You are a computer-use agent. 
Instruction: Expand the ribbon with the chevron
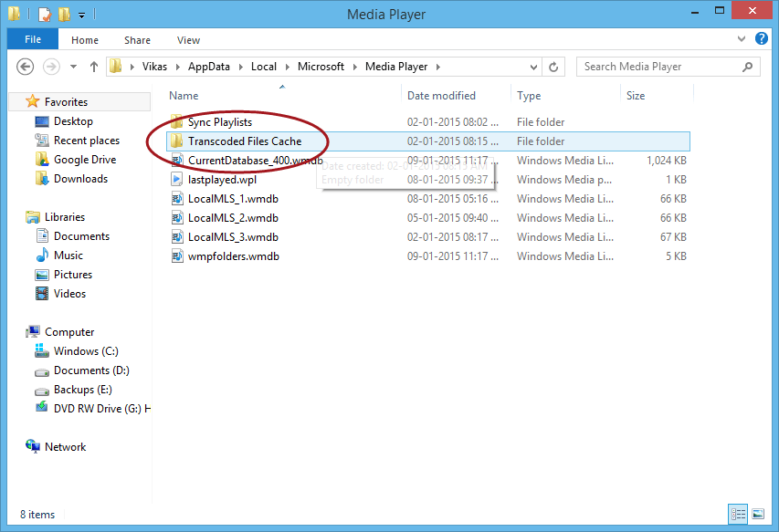tap(742, 38)
